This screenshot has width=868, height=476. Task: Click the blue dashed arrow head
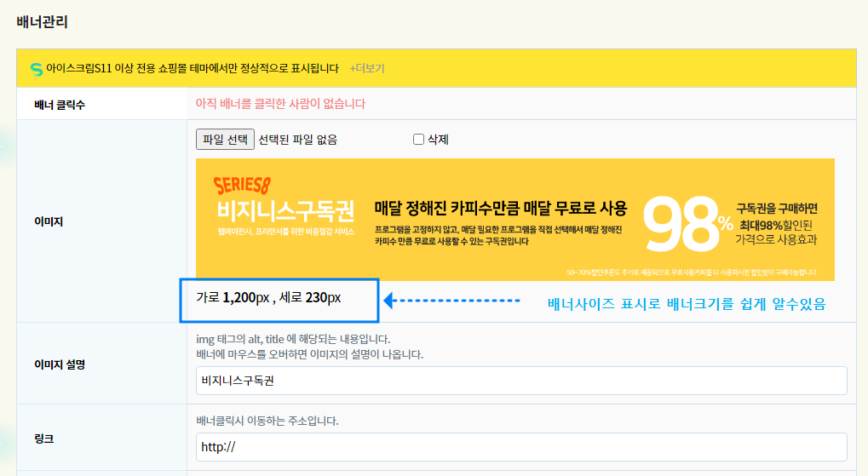point(388,301)
